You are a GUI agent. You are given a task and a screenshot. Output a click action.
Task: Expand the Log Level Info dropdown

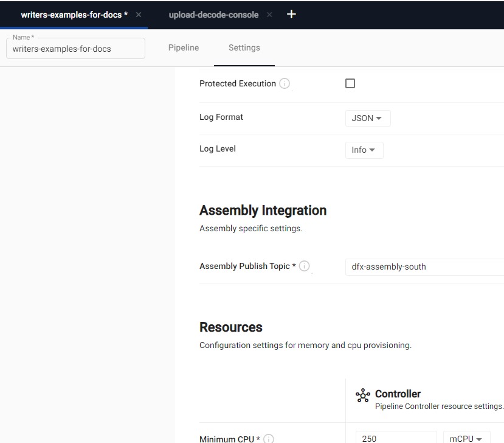coord(364,150)
